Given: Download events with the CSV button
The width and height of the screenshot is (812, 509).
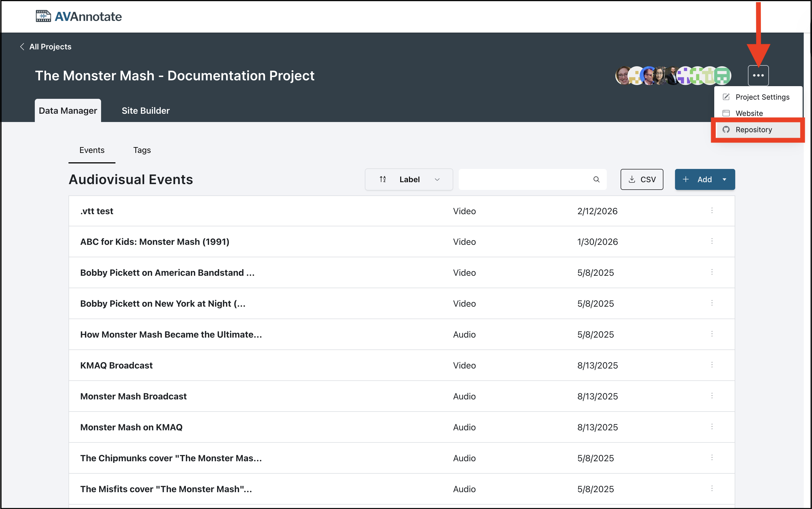Looking at the screenshot, I should point(642,179).
